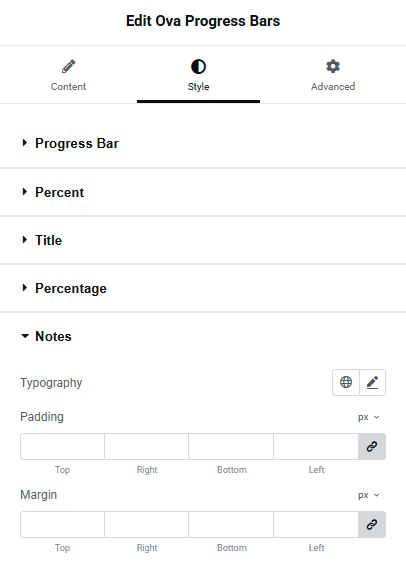Click the Style half-circle icon
406x578 pixels.
198,67
